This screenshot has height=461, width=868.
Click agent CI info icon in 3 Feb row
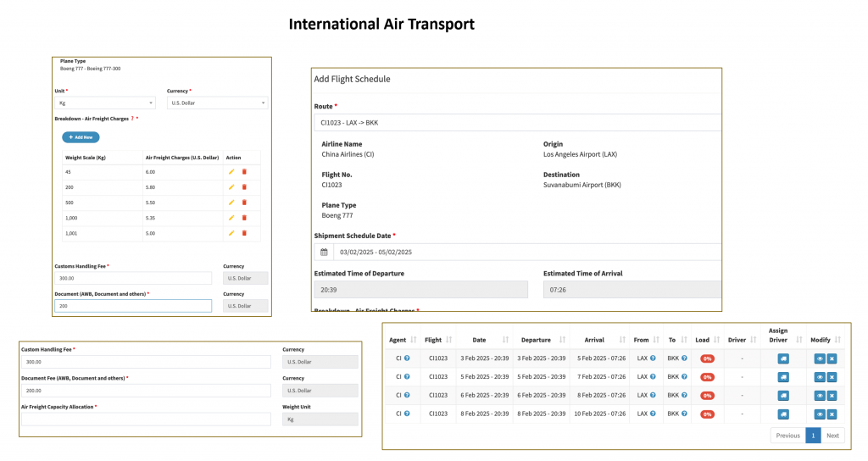click(x=407, y=358)
